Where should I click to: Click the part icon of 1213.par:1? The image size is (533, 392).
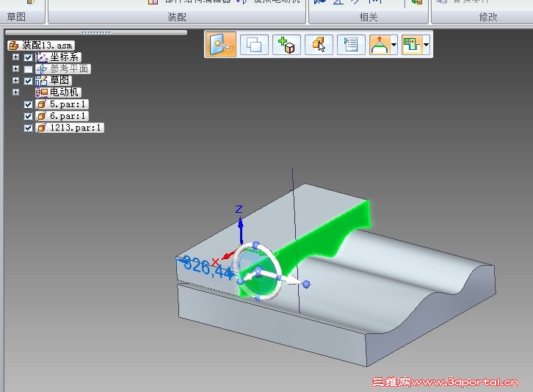coord(41,128)
